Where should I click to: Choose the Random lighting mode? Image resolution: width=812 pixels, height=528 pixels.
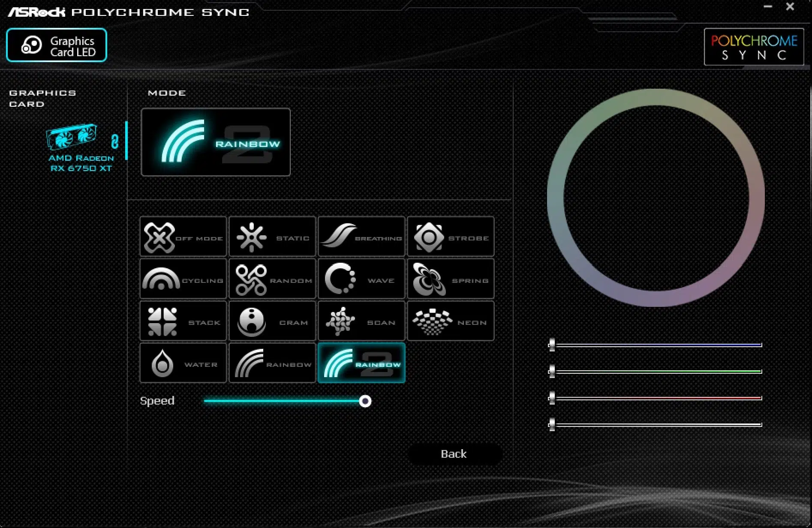[272, 279]
